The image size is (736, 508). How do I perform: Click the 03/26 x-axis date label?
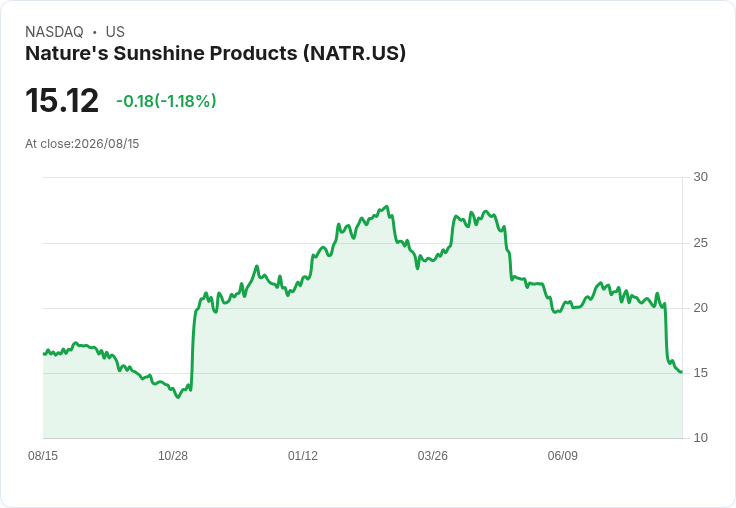coord(432,455)
